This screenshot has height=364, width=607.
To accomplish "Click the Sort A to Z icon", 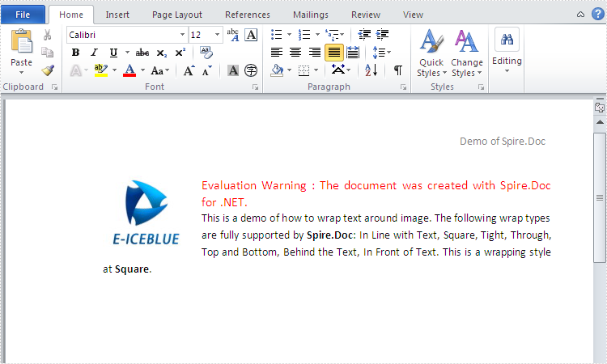I will click(x=371, y=70).
